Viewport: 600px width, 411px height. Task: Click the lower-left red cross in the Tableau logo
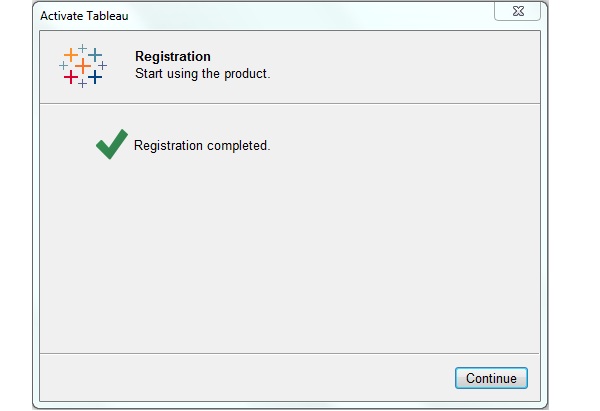coord(70,77)
